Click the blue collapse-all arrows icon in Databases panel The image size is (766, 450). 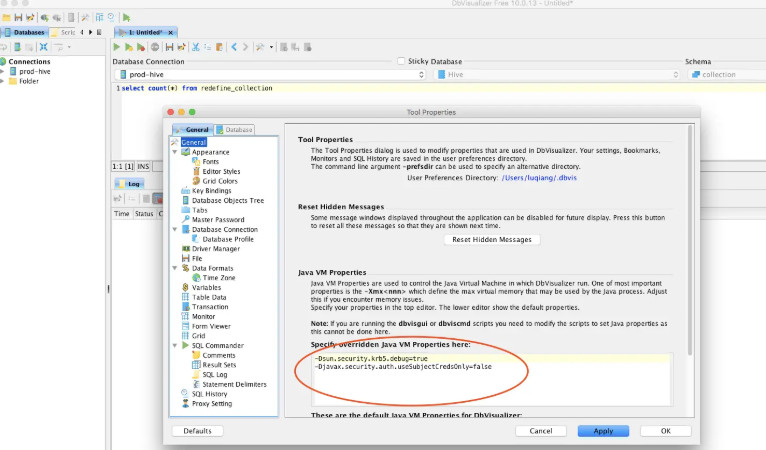click(x=43, y=47)
